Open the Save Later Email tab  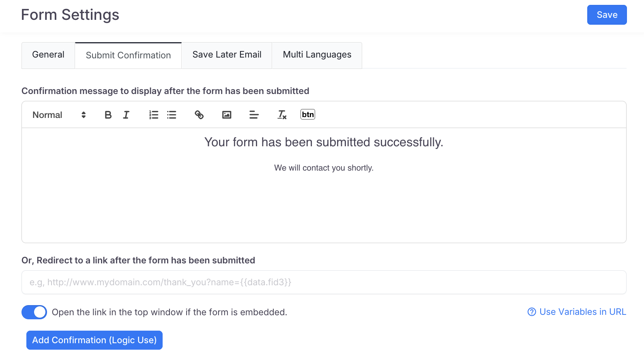[227, 55]
